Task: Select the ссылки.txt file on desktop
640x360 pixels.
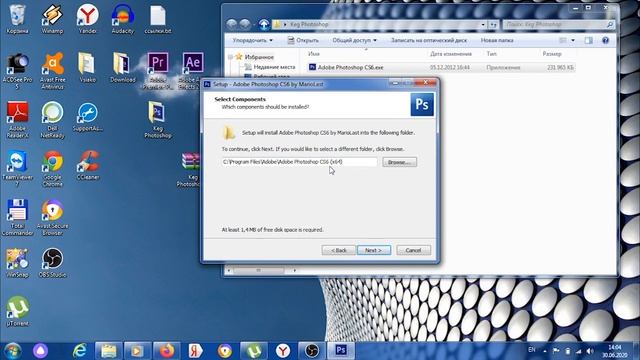Action: point(158,19)
